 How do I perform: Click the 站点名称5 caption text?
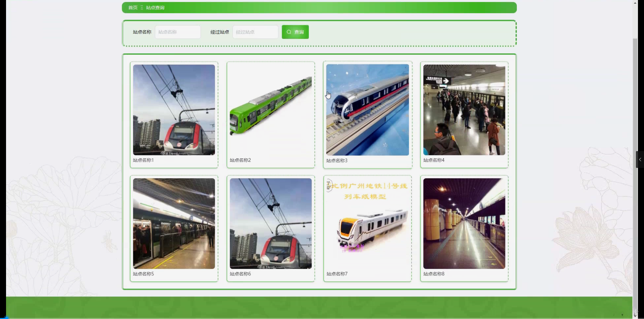[x=143, y=274]
